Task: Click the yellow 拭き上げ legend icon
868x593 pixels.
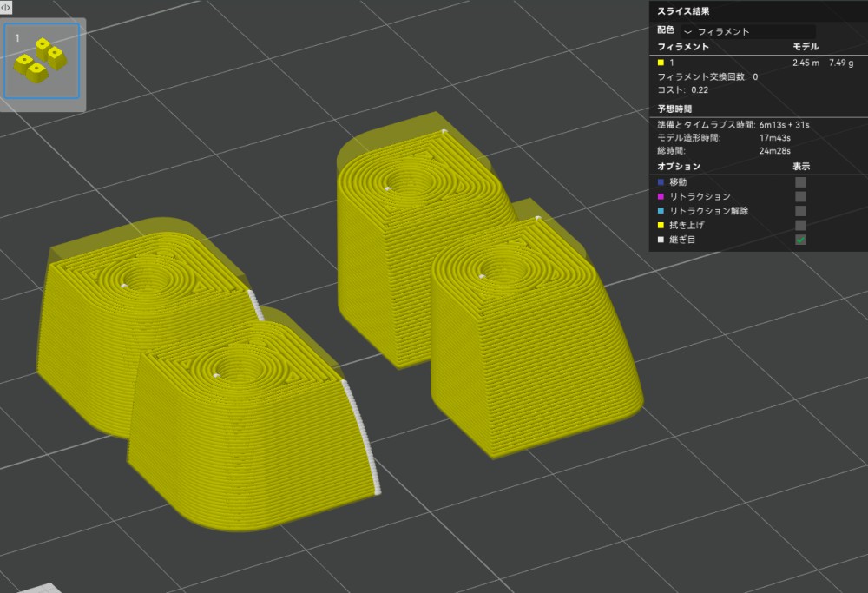Action: tap(661, 226)
